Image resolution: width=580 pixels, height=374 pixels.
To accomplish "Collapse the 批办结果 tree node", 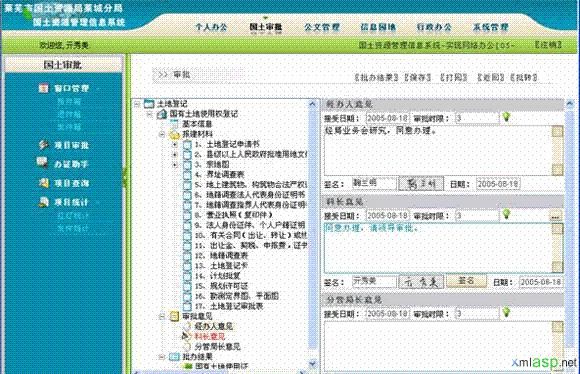I will point(162,357).
